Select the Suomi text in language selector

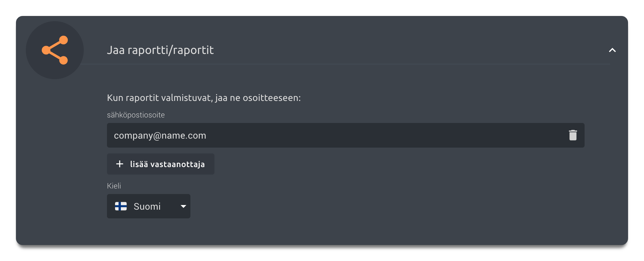[147, 206]
